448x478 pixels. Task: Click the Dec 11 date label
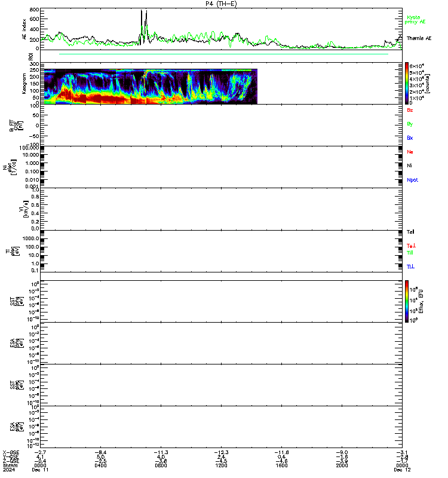40,470
